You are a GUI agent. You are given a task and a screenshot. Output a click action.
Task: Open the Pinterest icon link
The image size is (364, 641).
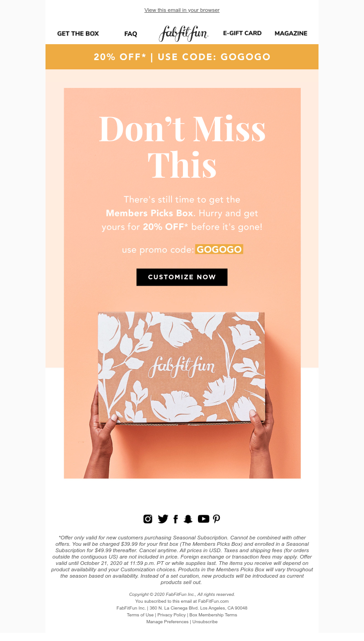point(217,519)
